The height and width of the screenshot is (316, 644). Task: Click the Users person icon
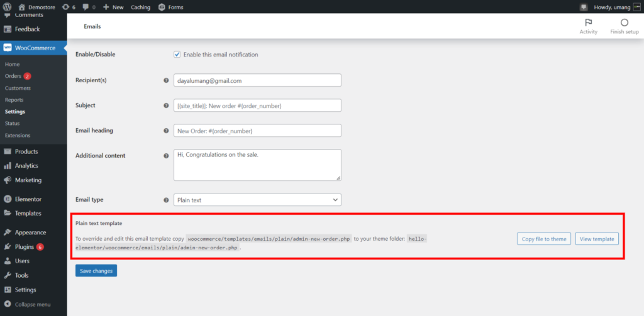pyautogui.click(x=8, y=261)
